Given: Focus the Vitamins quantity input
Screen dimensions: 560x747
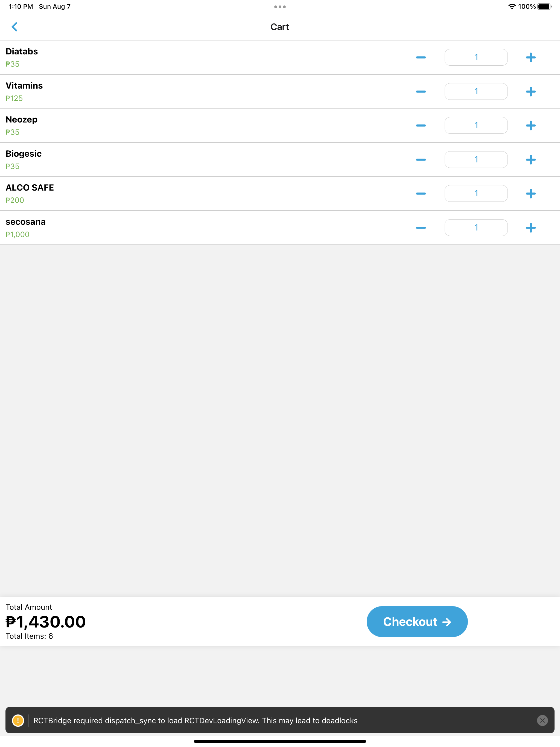Looking at the screenshot, I should pos(476,92).
